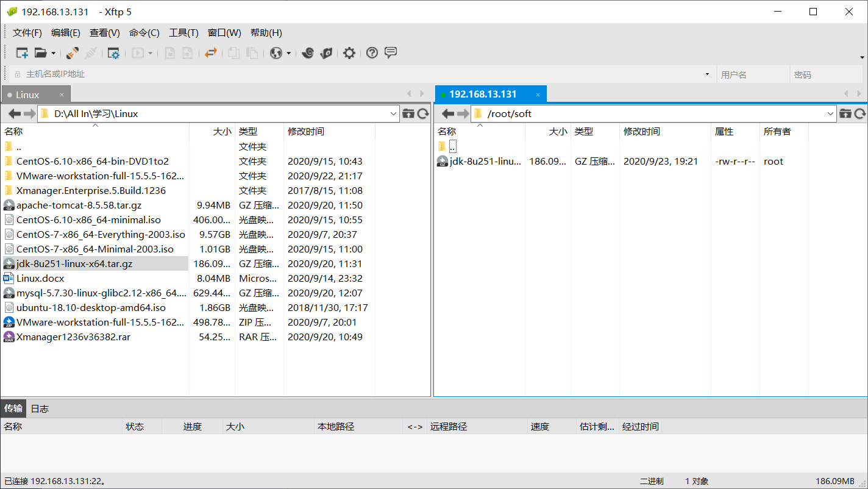This screenshot has width=868, height=489.
Task: Click the globe encoding icon
Action: click(276, 53)
